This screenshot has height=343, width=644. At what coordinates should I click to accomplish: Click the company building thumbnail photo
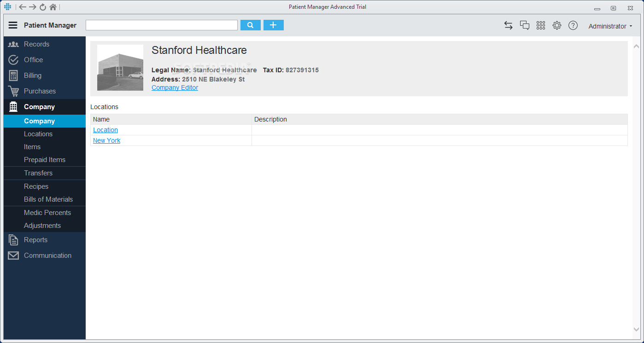[x=120, y=68]
